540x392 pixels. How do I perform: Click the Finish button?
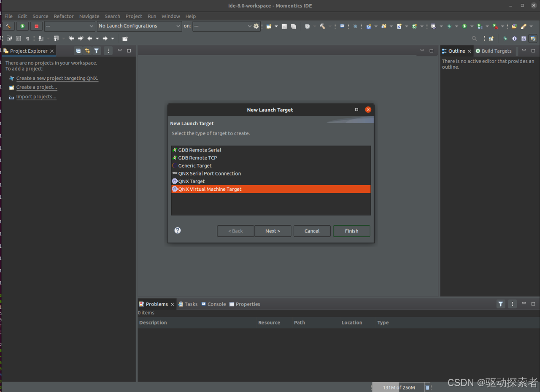click(x=351, y=231)
